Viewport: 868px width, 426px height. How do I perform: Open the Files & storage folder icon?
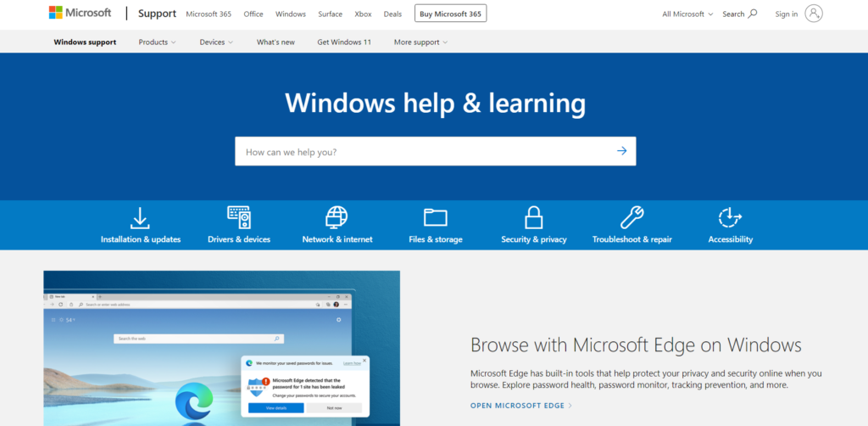click(x=436, y=217)
